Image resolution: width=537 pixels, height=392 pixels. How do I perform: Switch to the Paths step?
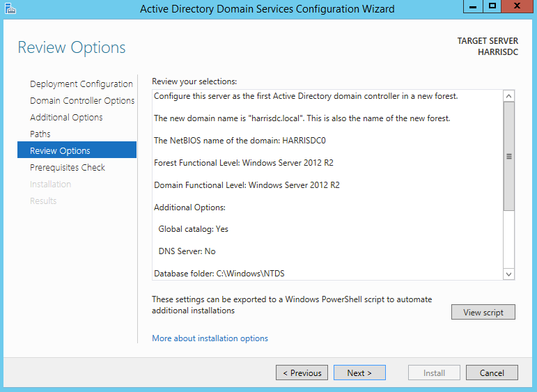40,134
